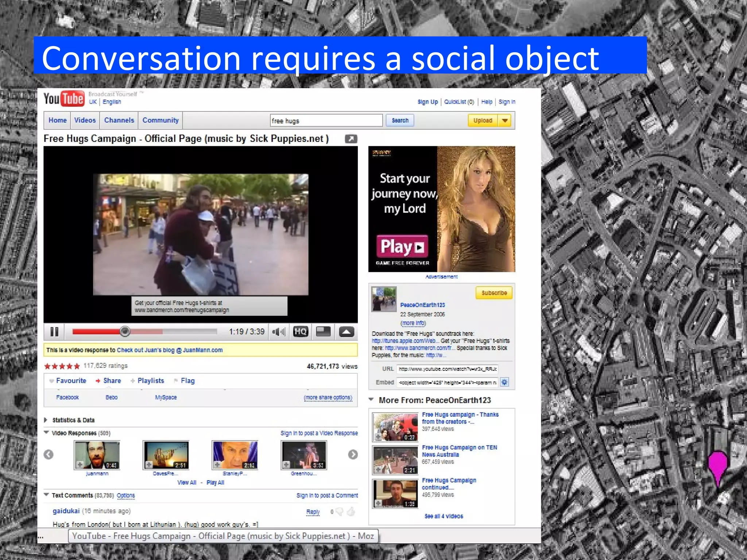
Task: Change language via the English link
Action: pyautogui.click(x=112, y=102)
